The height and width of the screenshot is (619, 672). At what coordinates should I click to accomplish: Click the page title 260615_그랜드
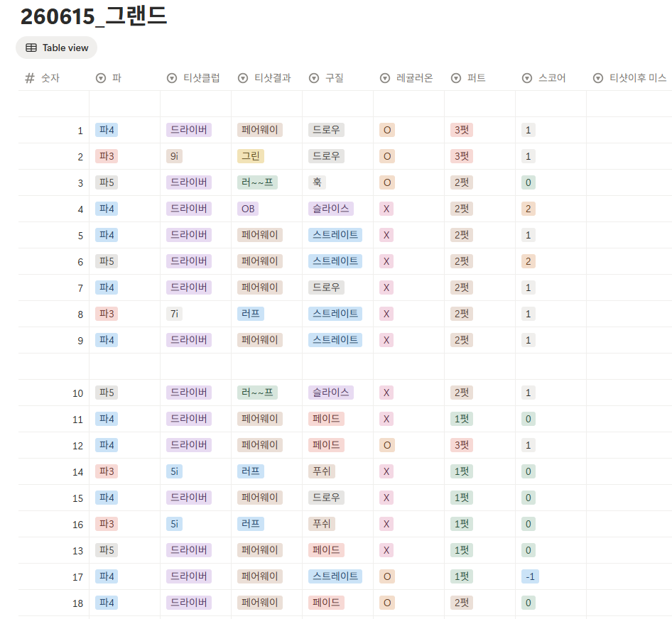click(x=94, y=16)
